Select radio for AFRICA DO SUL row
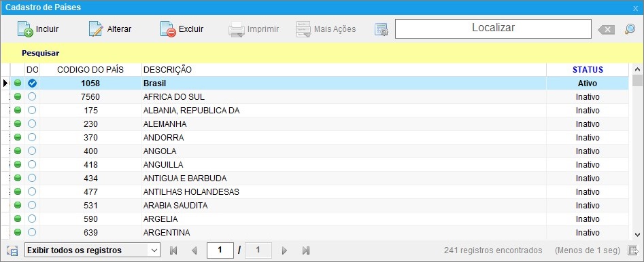Image resolution: width=644 pixels, height=262 pixels. click(32, 97)
